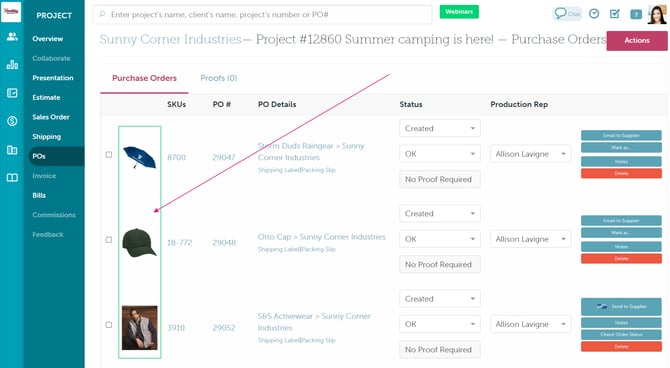Open Otto Cap > Sunny Corner Industries link
The image size is (670, 368).
point(321,237)
